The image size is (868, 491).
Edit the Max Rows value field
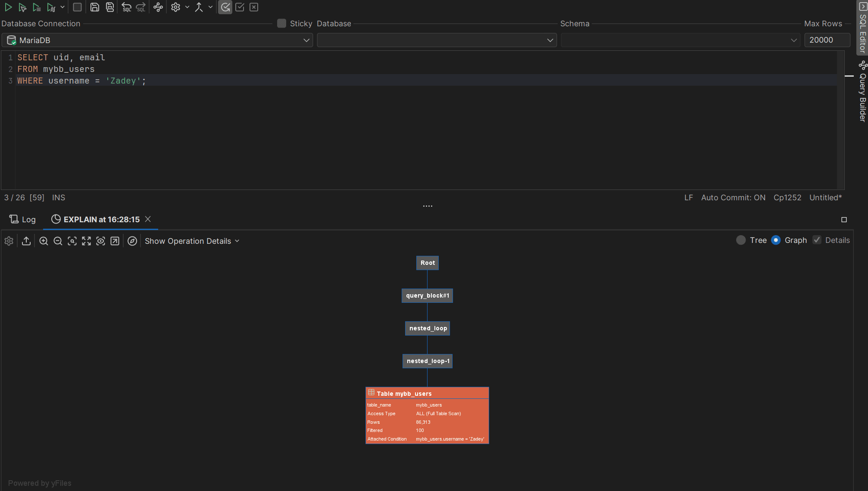[x=826, y=40]
